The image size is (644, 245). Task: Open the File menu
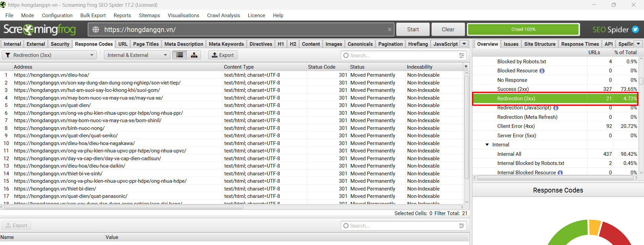[x=9, y=15]
